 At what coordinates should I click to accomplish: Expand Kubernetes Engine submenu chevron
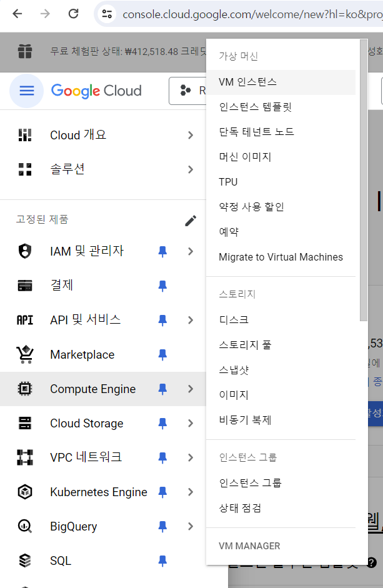(191, 492)
